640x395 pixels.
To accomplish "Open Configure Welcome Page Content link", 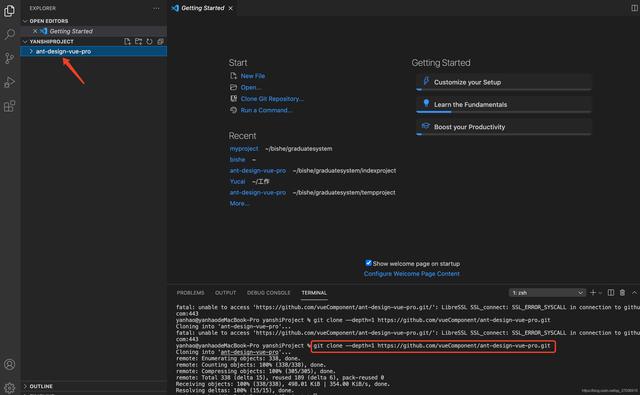I will 411,274.
